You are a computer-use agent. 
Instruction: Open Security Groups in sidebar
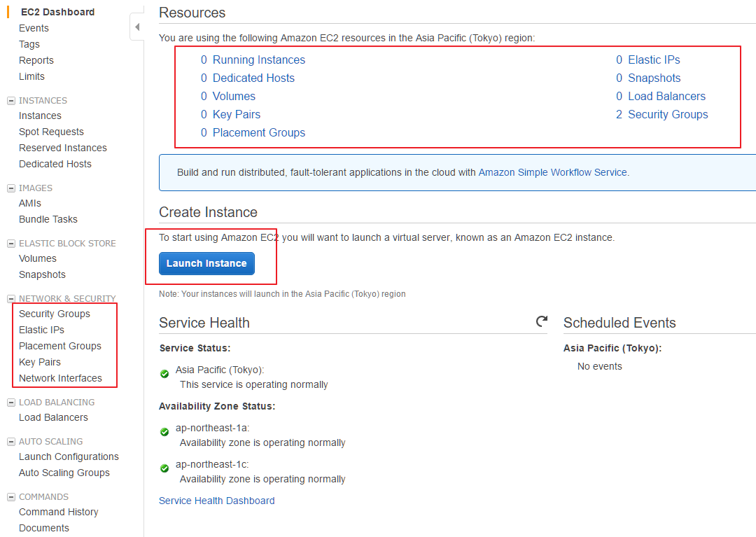(x=55, y=314)
